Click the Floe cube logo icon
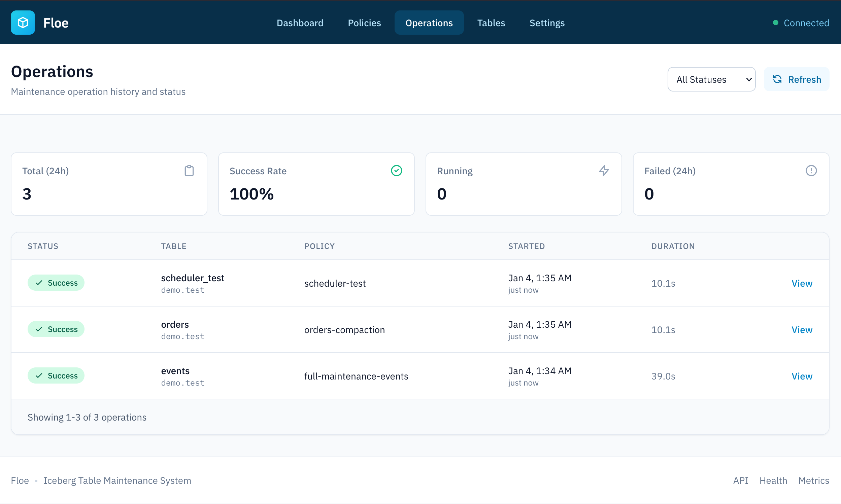 click(x=23, y=23)
